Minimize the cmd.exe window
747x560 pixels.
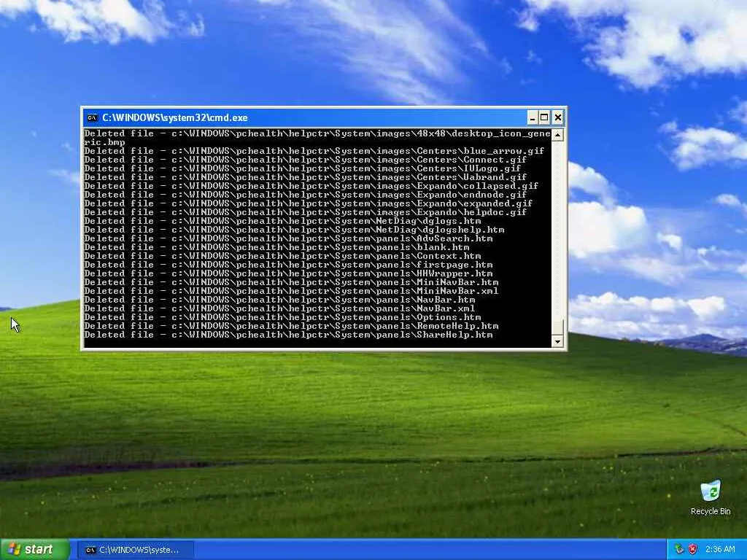pos(533,117)
